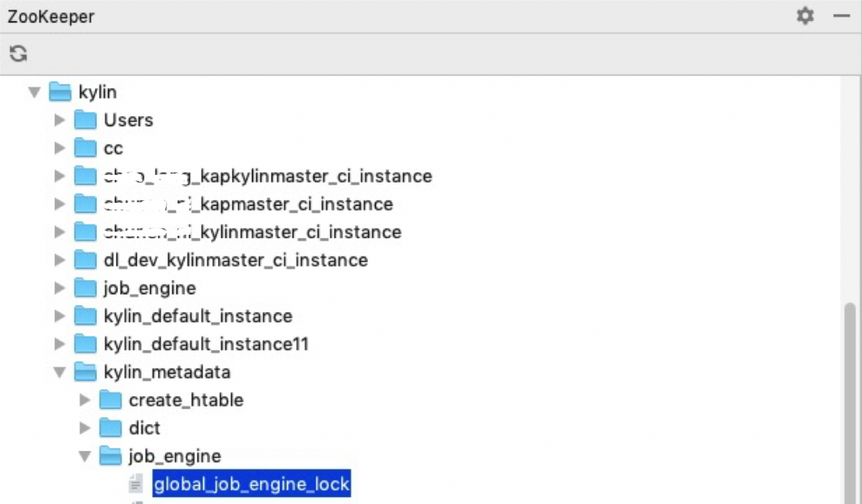This screenshot has height=504, width=862.
Task: Select global_job_engine_lock entry
Action: click(x=251, y=484)
